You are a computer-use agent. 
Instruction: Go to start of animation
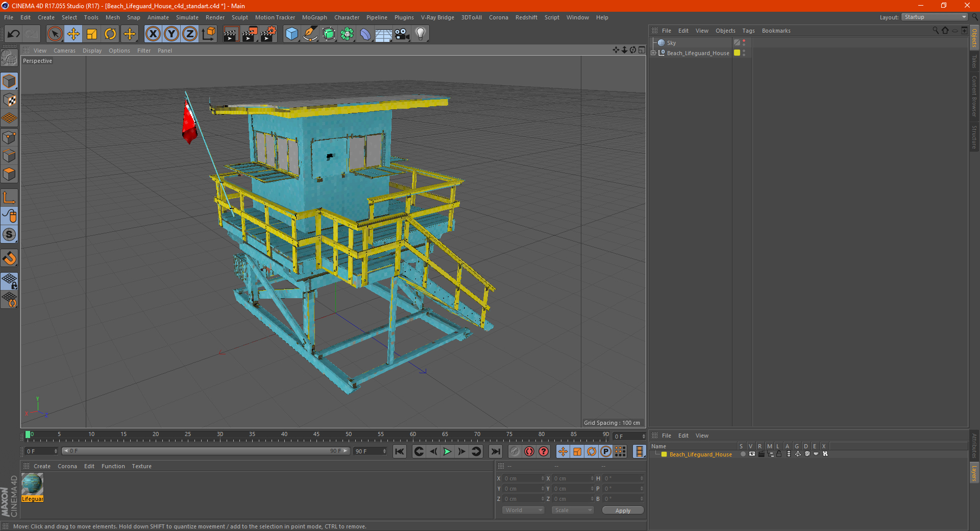tap(400, 451)
